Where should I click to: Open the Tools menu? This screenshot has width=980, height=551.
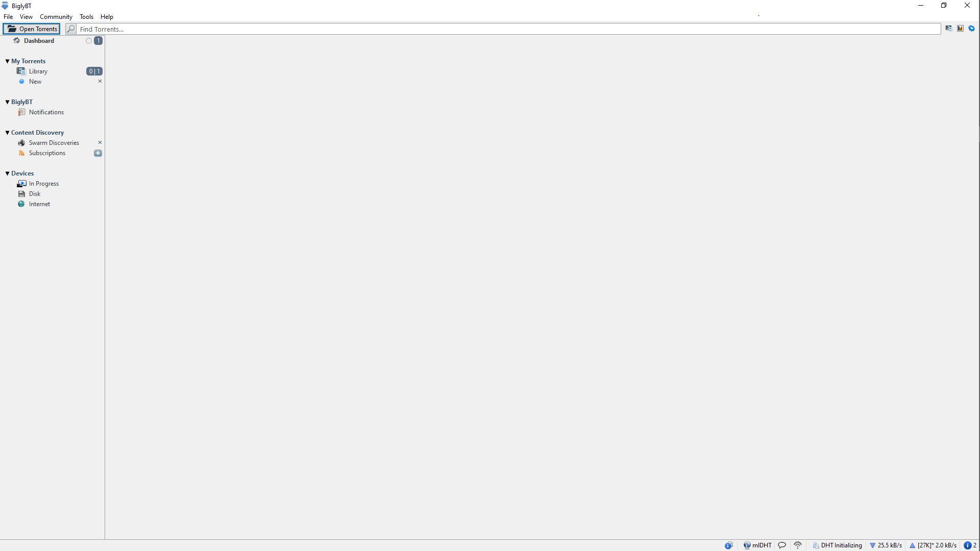tap(85, 17)
